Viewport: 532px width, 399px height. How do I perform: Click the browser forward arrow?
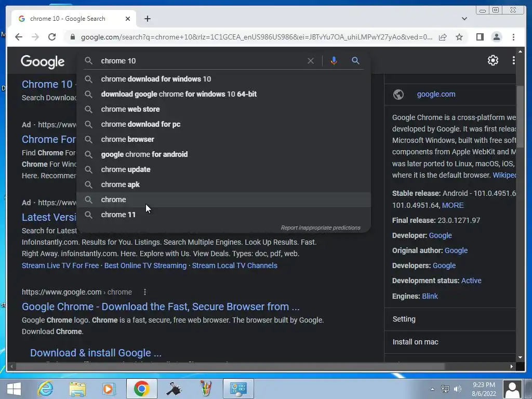(35, 37)
